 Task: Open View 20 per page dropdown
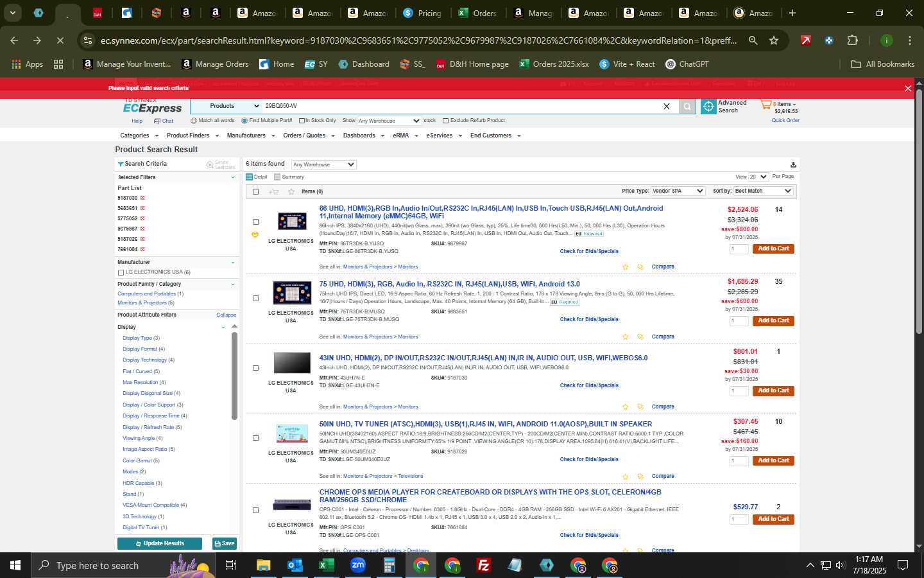point(758,177)
